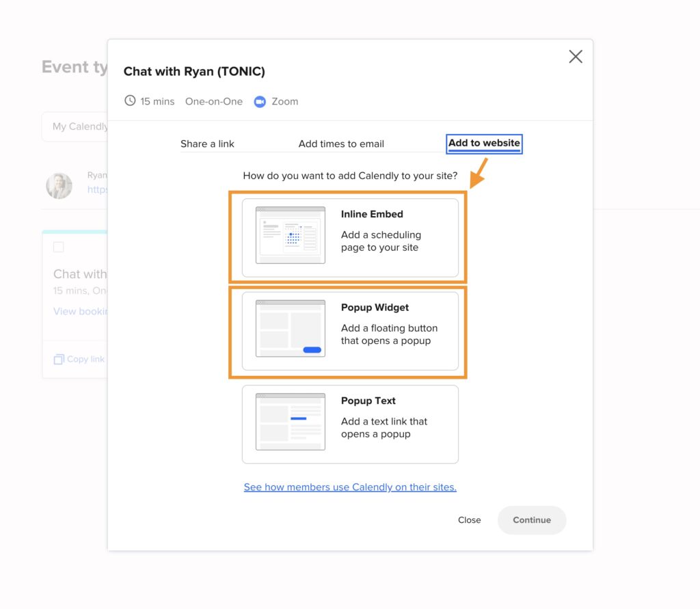This screenshot has width=700, height=609.
Task: Click the 'How do you want' question text
Action: click(x=350, y=176)
